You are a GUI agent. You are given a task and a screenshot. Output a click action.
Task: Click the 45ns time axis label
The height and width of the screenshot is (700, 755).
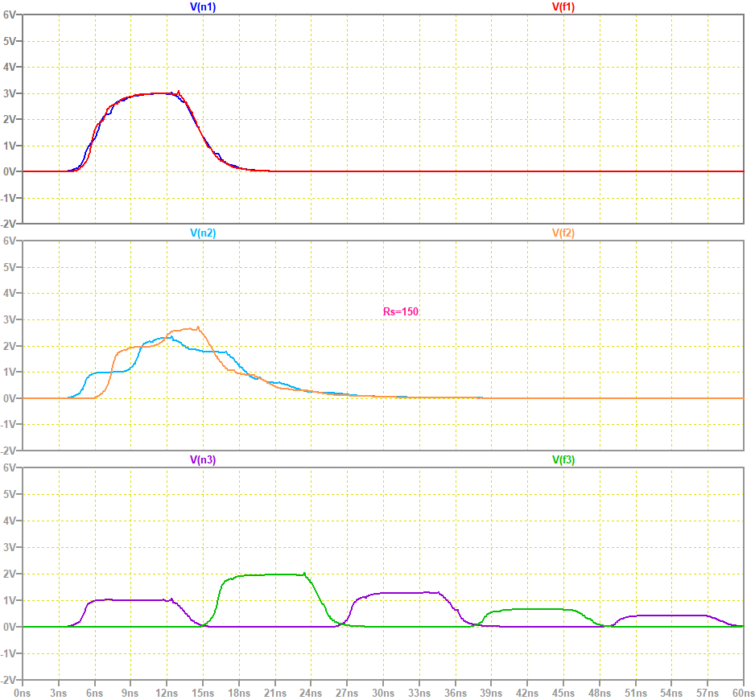563,691
